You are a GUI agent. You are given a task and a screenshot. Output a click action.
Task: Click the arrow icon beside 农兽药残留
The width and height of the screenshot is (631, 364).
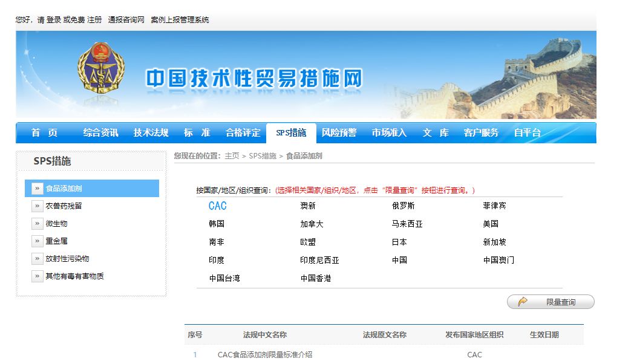coord(38,206)
